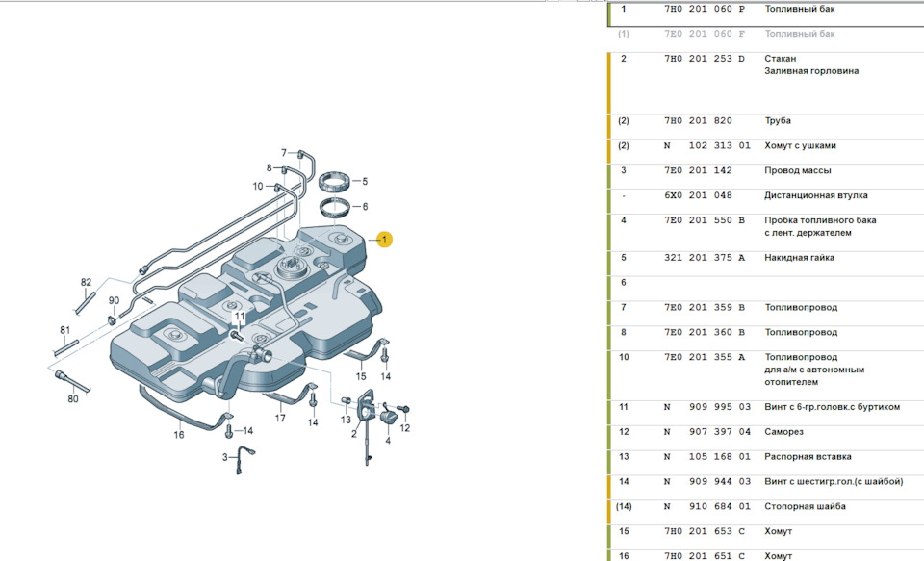Select part number 7H0 201 653 C
924x561 pixels.
705,531
